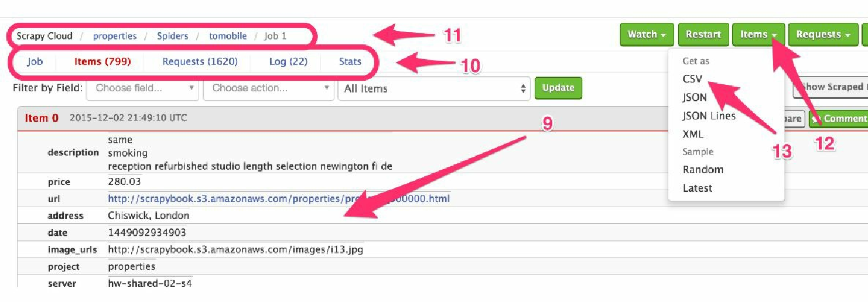Open the scrapybook properties url link

tap(279, 198)
